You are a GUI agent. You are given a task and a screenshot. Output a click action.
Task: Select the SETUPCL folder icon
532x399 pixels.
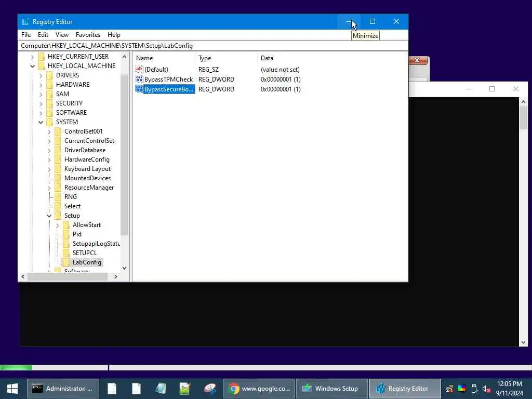(66, 253)
